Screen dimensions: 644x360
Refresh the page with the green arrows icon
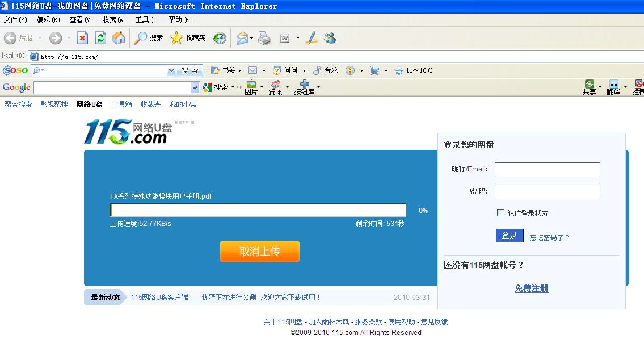[100, 38]
